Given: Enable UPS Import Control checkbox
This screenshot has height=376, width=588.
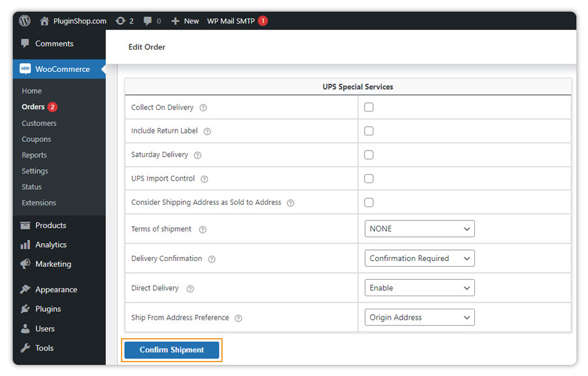Looking at the screenshot, I should tap(369, 179).
